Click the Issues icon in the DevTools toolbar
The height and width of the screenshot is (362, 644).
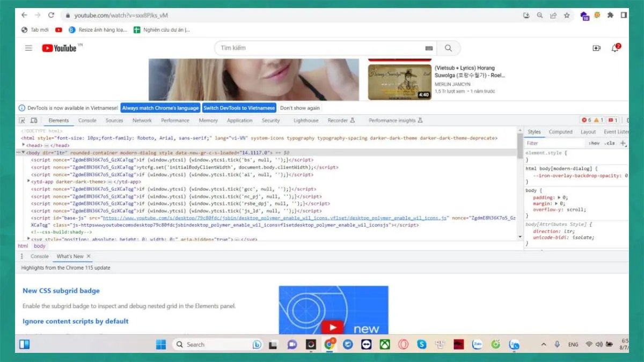612,120
